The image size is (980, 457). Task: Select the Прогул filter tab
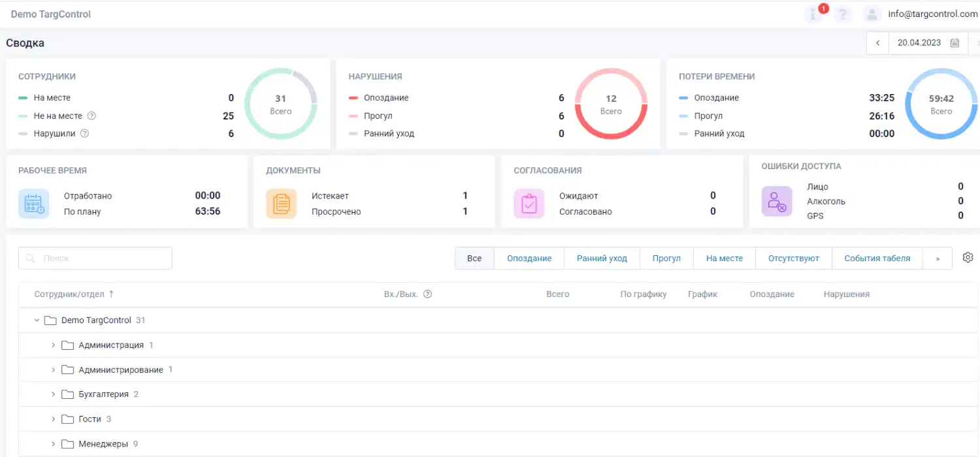point(666,259)
